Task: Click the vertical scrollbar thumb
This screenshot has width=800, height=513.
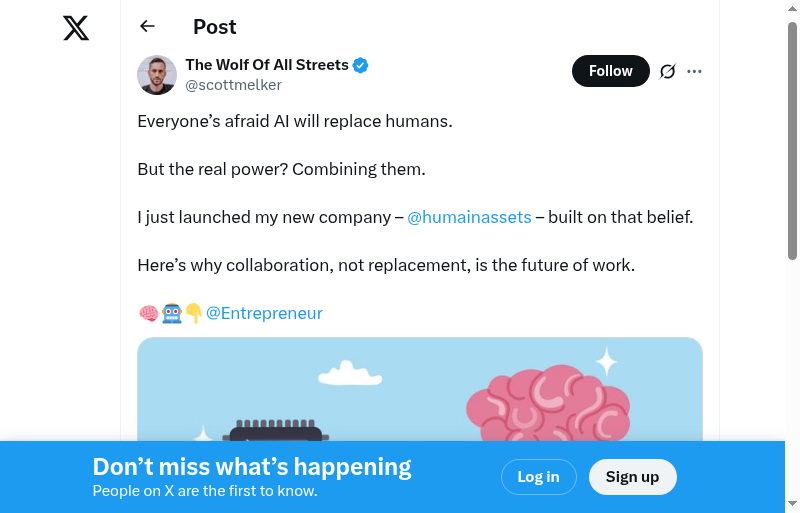Action: click(792, 140)
